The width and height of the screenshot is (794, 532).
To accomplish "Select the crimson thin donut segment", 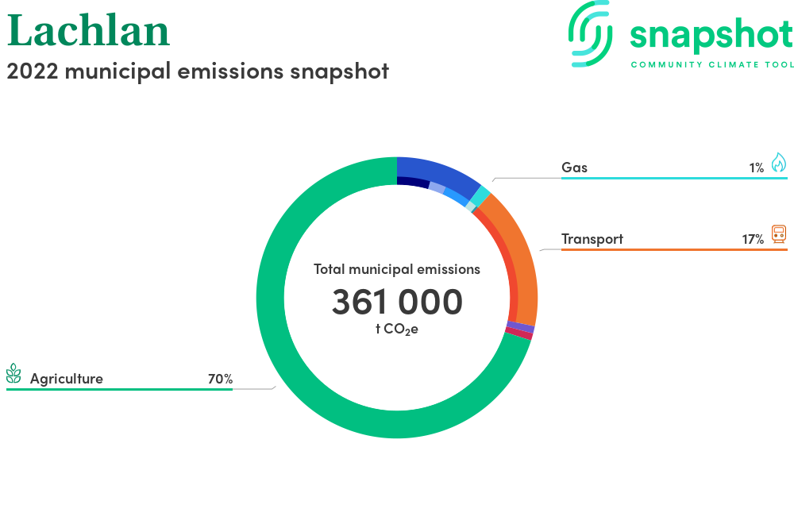I will pyautogui.click(x=518, y=333).
